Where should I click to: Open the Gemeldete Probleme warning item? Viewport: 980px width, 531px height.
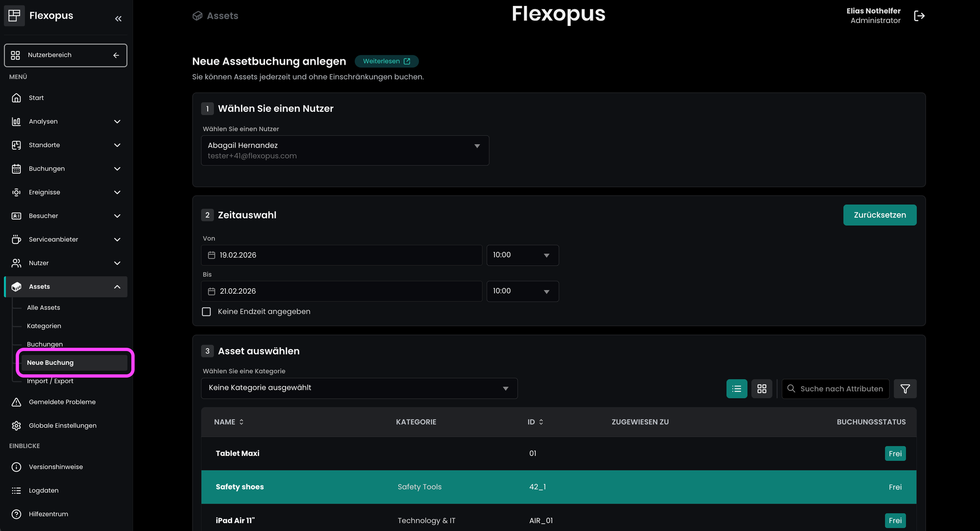tap(62, 402)
